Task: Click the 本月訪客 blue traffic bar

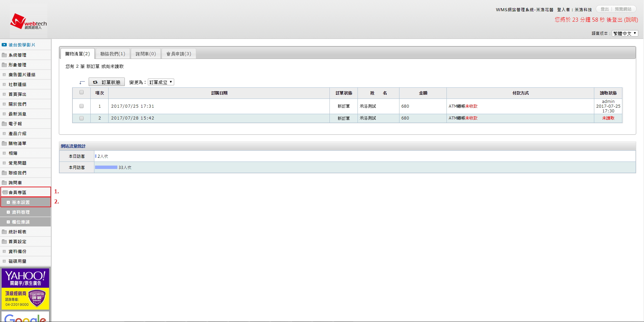Action: pos(106,167)
